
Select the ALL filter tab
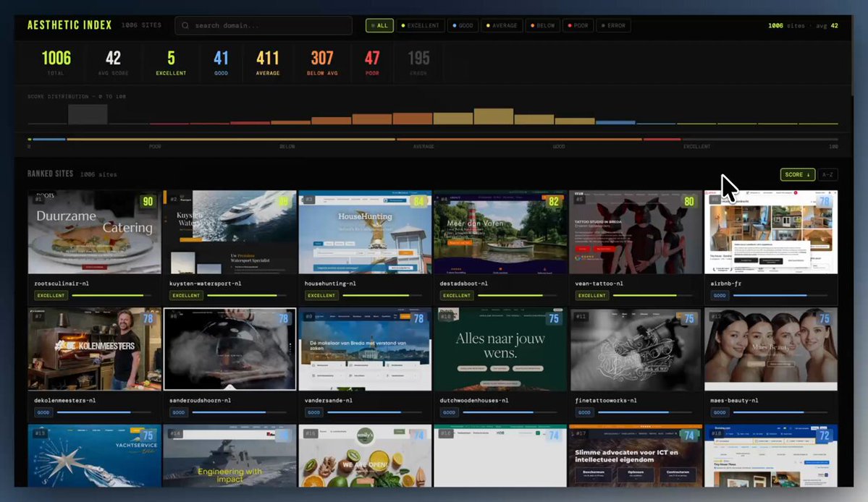[379, 25]
